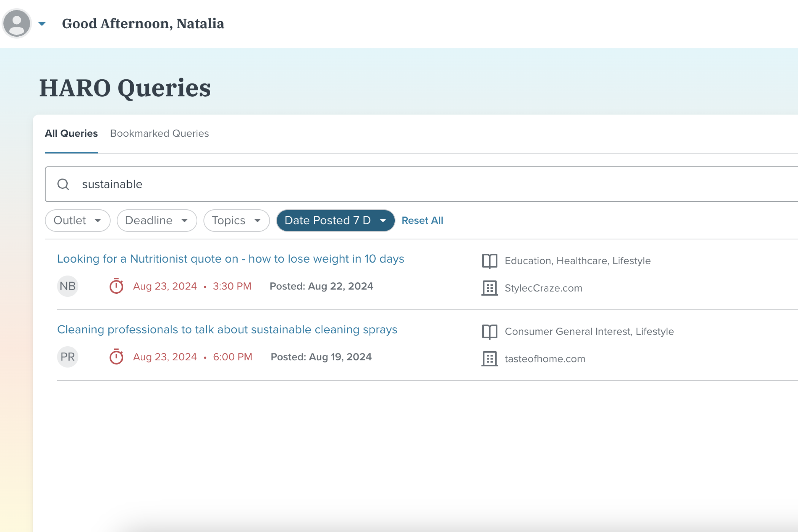Click 'Good Afternoon, Natalia' greeting
This screenshot has height=532, width=798.
[x=143, y=24]
